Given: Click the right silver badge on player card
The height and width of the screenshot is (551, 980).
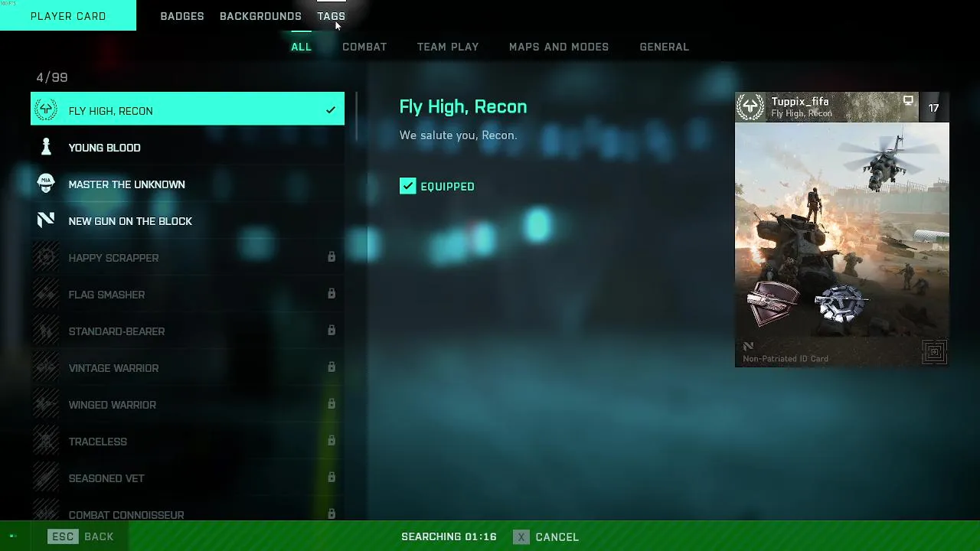Looking at the screenshot, I should [x=840, y=303].
